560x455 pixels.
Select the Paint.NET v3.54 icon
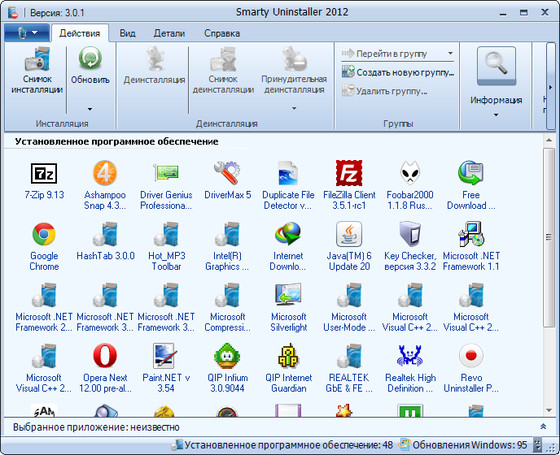165,356
